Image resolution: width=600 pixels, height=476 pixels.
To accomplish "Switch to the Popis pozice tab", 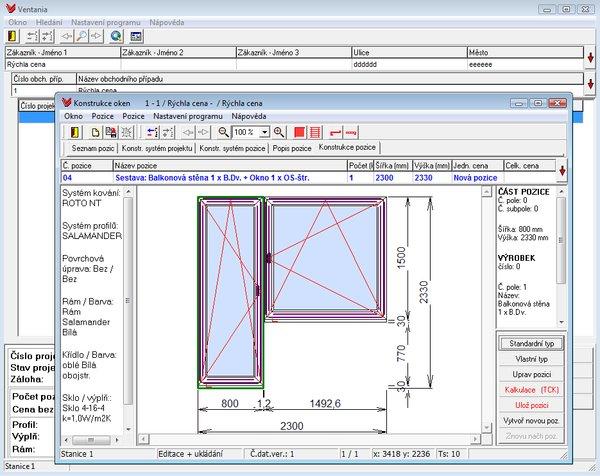I will (x=292, y=148).
